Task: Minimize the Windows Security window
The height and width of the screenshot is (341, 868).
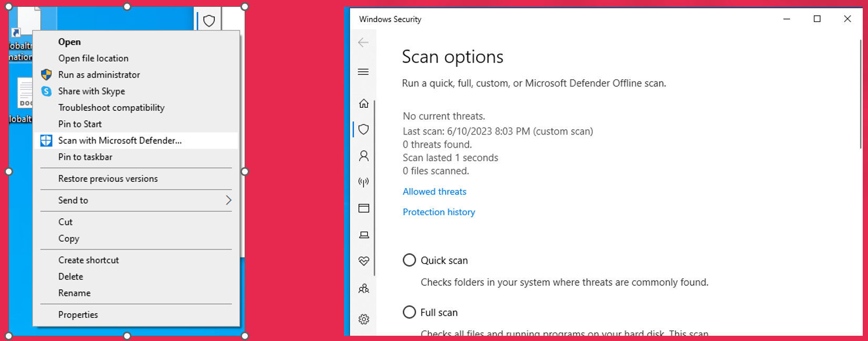Action: tap(786, 19)
